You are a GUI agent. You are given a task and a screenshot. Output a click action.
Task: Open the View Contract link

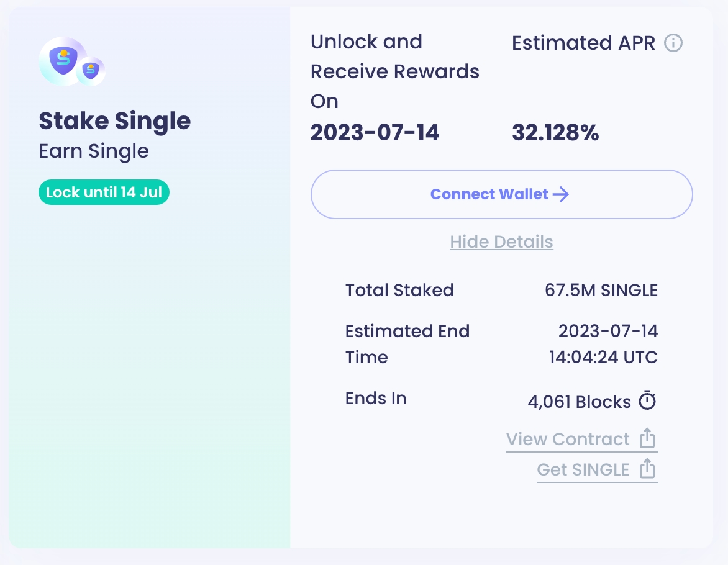click(568, 439)
